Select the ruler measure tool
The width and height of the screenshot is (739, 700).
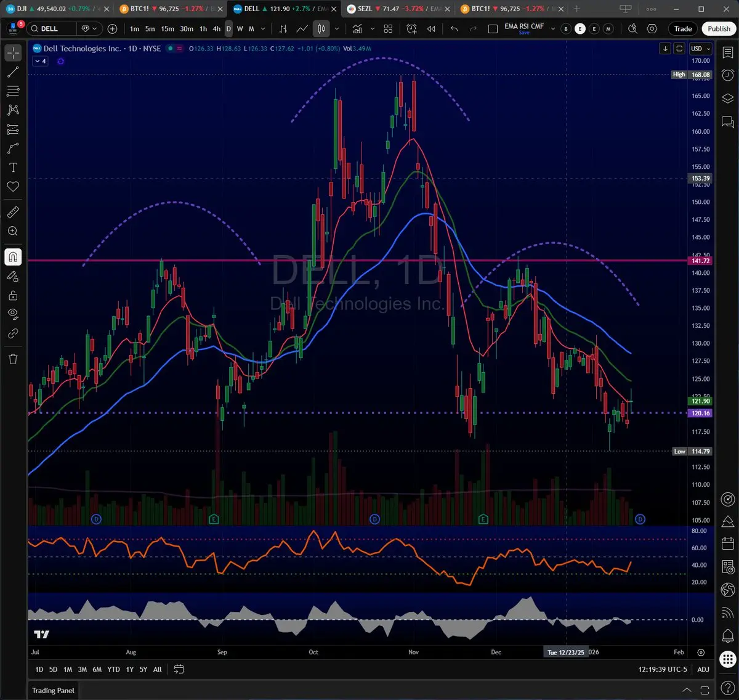coord(13,212)
